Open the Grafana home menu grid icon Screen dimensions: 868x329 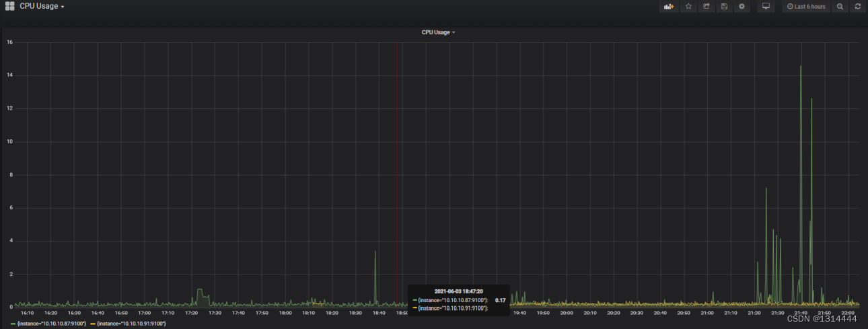click(10, 6)
